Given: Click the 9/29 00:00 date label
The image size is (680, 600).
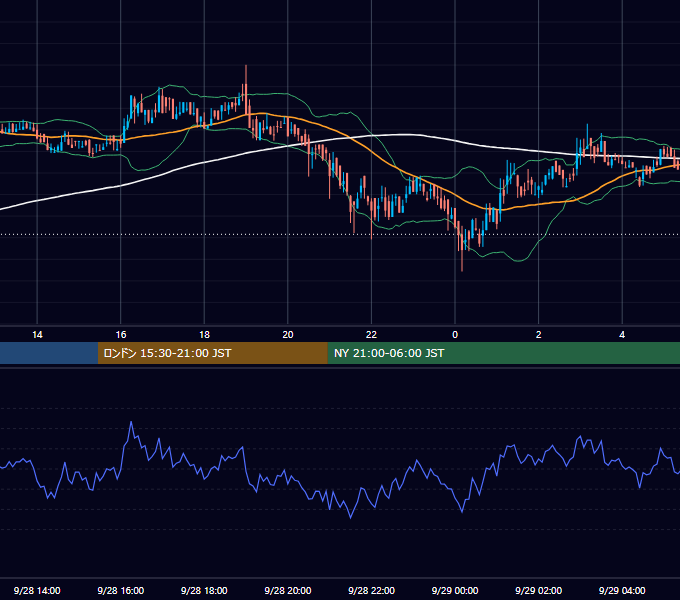Looking at the screenshot, I should point(455,590).
